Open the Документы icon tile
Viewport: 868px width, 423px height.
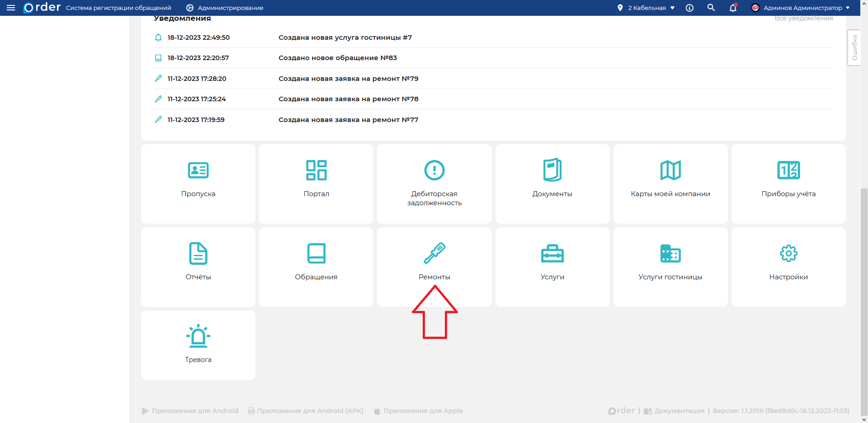[552, 170]
